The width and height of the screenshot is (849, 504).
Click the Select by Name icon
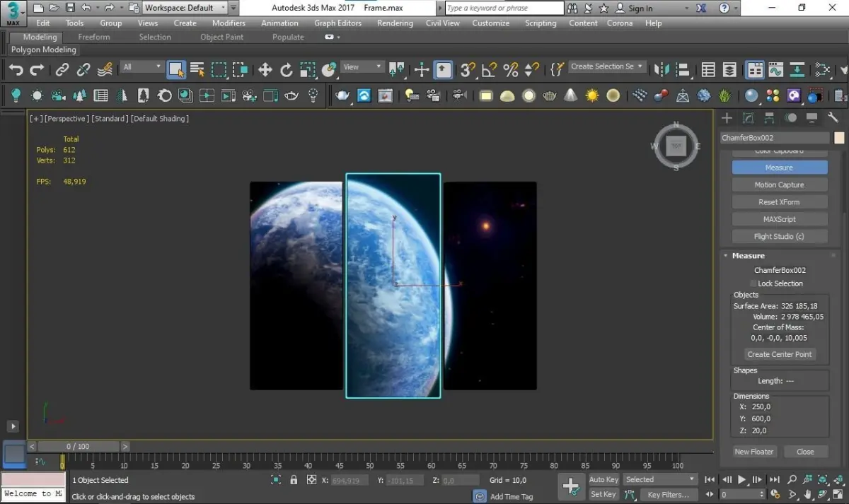click(x=197, y=69)
